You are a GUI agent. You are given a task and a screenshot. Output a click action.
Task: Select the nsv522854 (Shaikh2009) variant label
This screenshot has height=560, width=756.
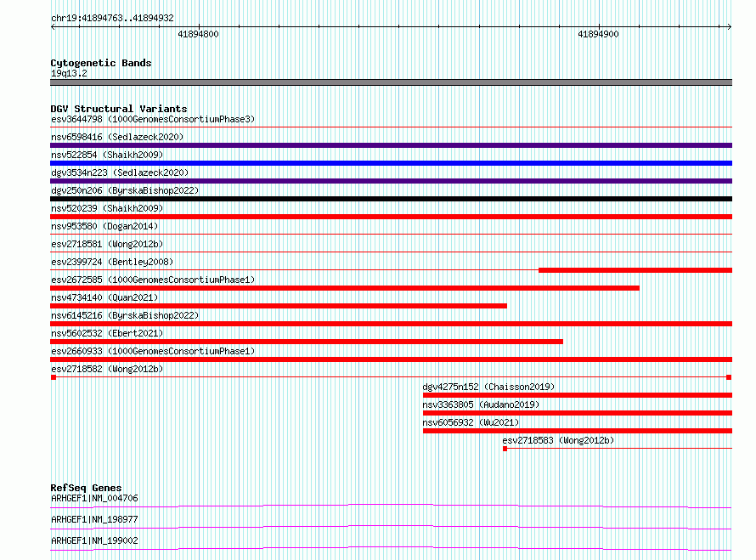tap(107, 155)
